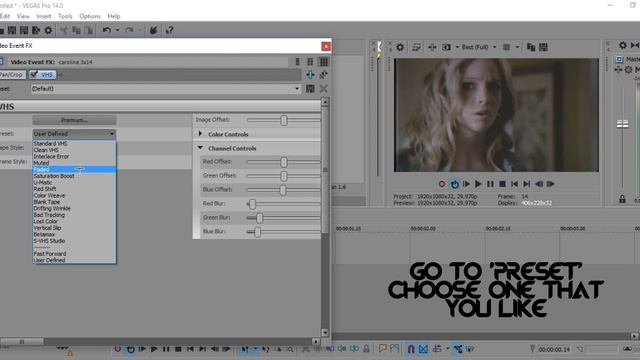Image resolution: width=640 pixels, height=360 pixels.
Task: Adjust the Image Offset slider
Action: [x=284, y=120]
